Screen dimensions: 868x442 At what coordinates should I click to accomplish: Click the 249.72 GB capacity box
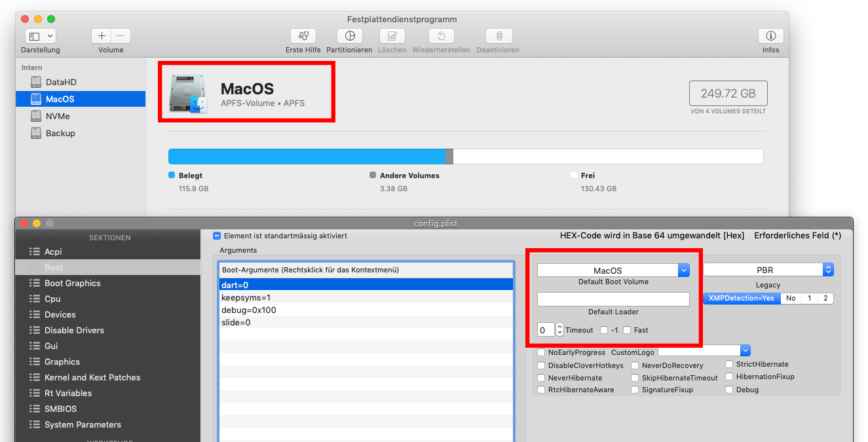(728, 94)
